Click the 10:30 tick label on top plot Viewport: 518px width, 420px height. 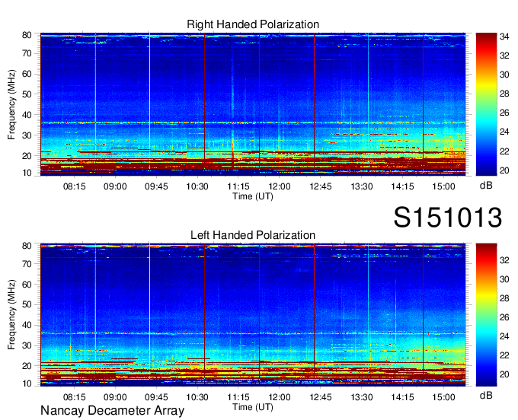click(197, 186)
